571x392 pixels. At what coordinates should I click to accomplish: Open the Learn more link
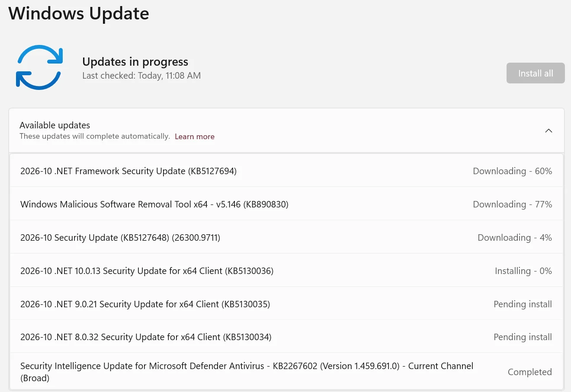[x=195, y=137]
